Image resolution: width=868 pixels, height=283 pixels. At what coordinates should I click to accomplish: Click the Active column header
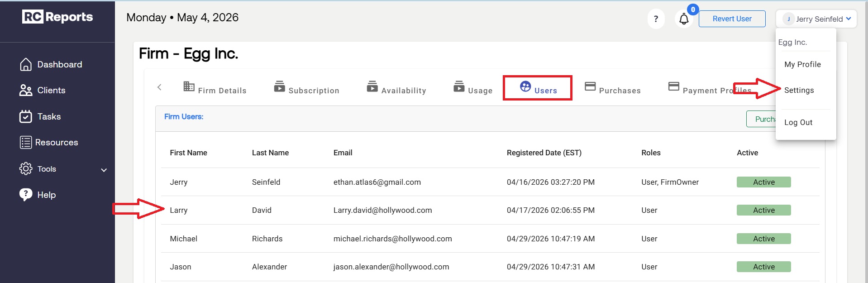(x=747, y=153)
